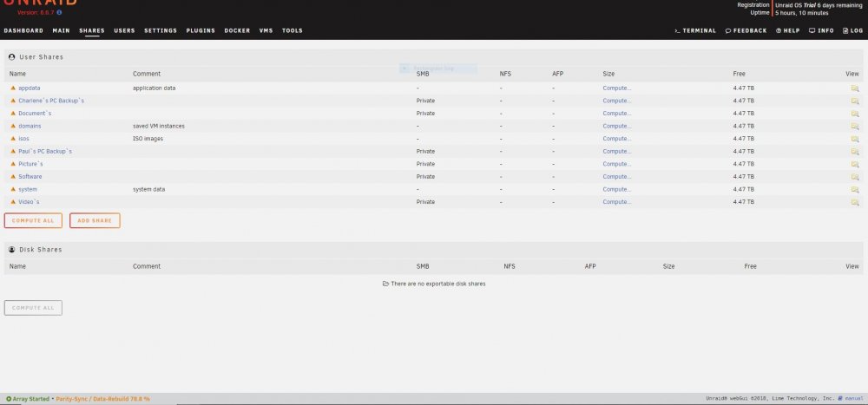
Task: Open view icon for system share
Action: click(855, 190)
